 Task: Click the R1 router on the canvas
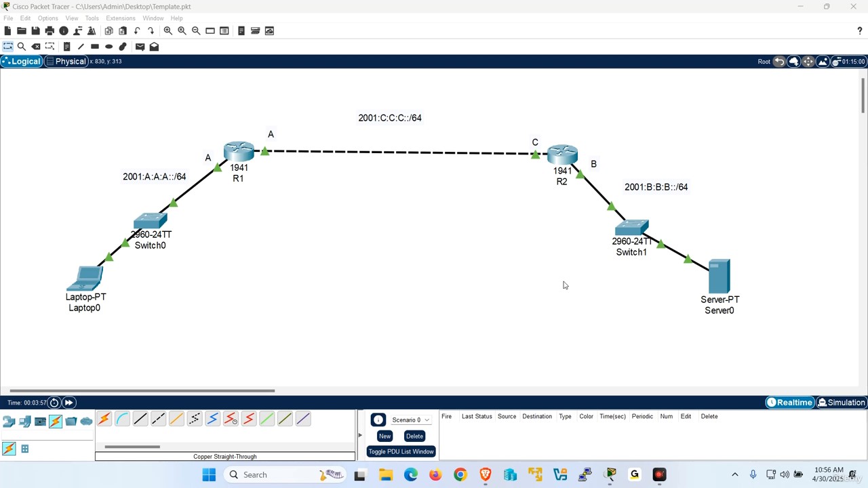(x=239, y=152)
